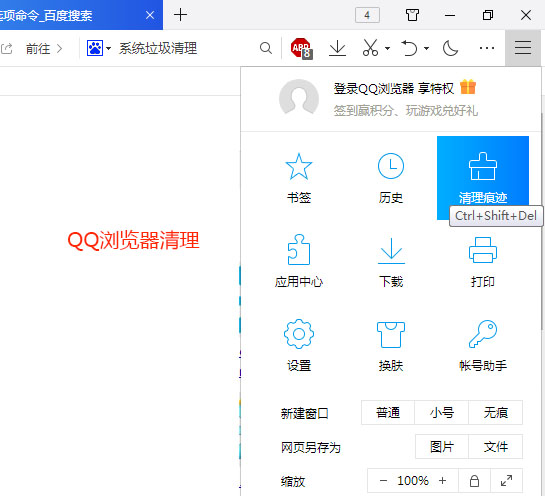Image resolution: width=545 pixels, height=496 pixels.
Task: Toggle the zoom lock padlock icon
Action: click(x=474, y=481)
